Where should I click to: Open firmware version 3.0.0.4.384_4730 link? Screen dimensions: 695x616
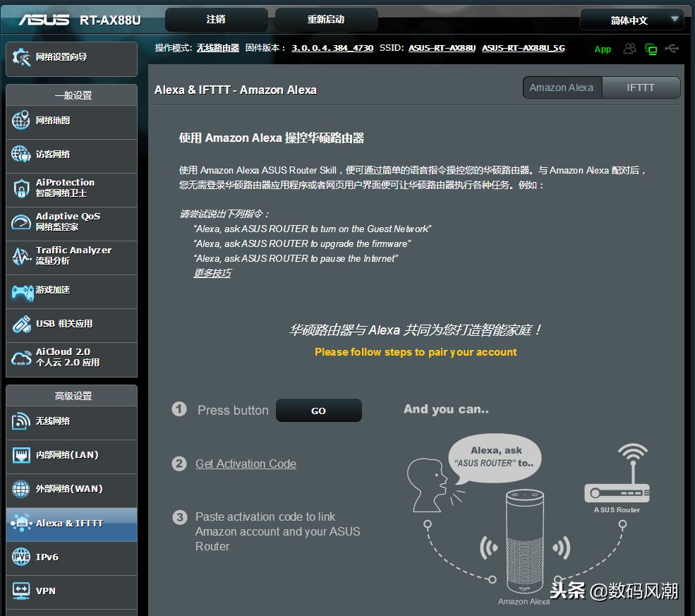coord(332,48)
